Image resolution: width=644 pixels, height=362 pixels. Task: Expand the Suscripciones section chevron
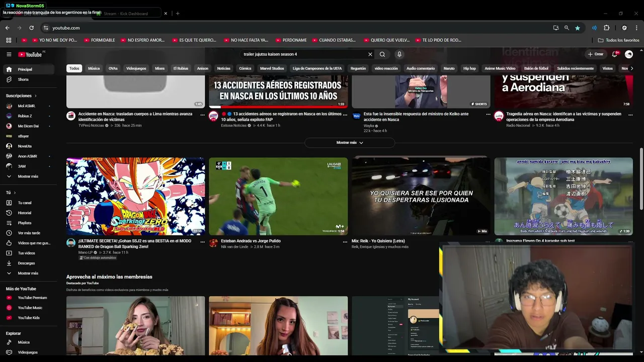coord(35,96)
